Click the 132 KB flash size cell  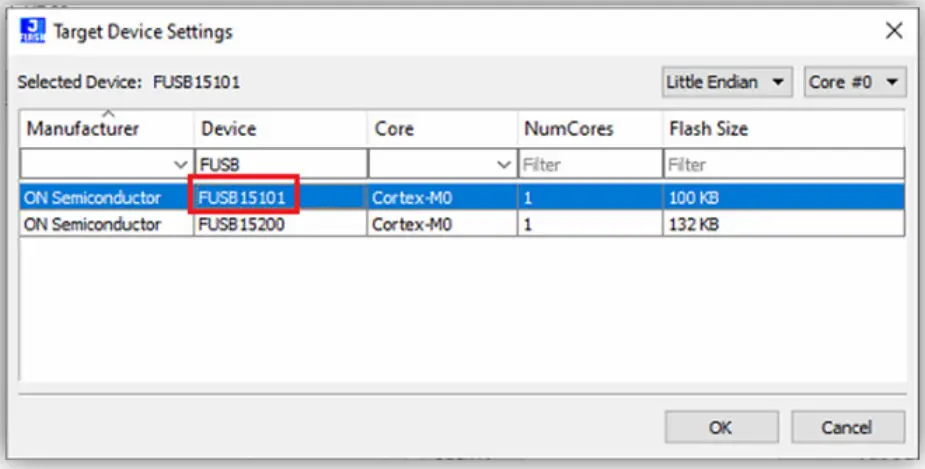(x=784, y=224)
